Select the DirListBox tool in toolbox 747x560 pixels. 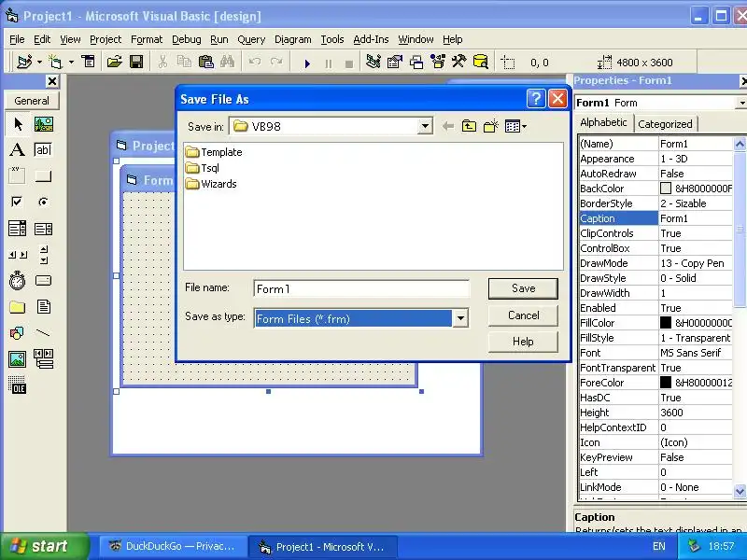pos(18,307)
